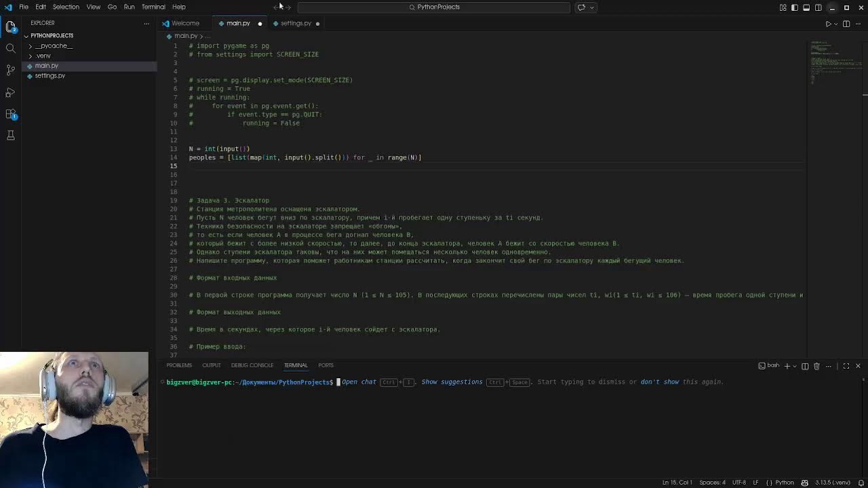Open the Copilot chat dropdown arrow

coord(592,7)
